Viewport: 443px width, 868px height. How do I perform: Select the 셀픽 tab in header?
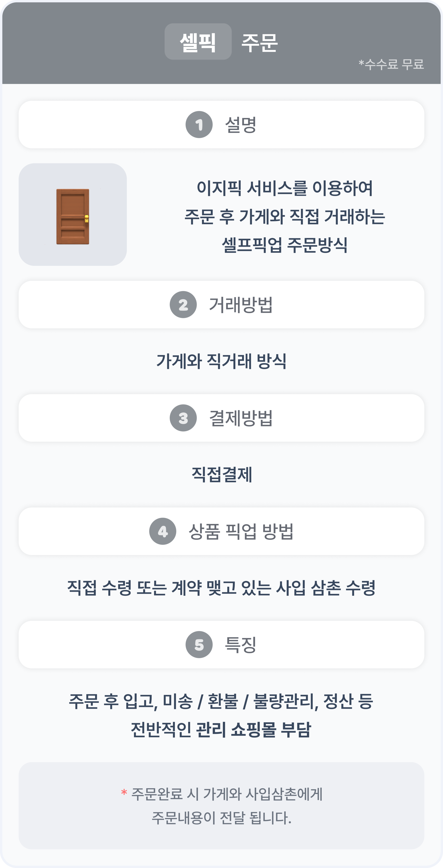pyautogui.click(x=198, y=42)
